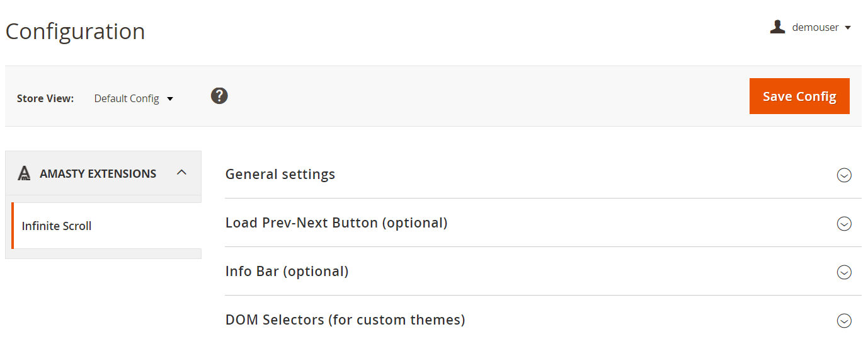
Task: Click the help question mark icon
Action: coord(219,96)
